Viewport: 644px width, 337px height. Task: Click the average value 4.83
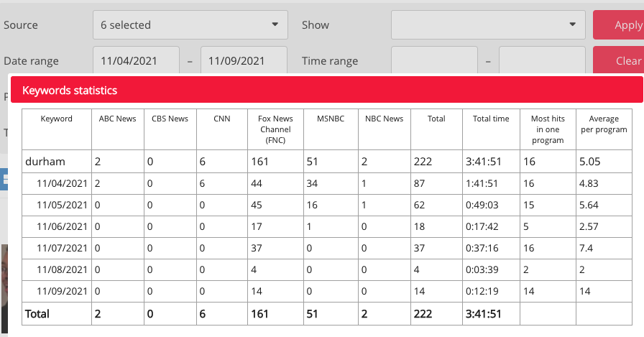point(589,183)
